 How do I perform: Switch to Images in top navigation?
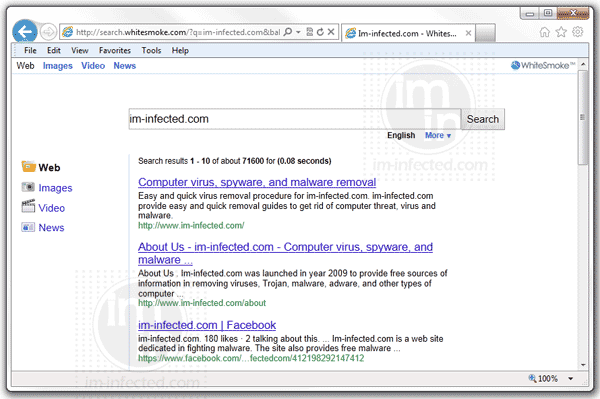pyautogui.click(x=57, y=66)
